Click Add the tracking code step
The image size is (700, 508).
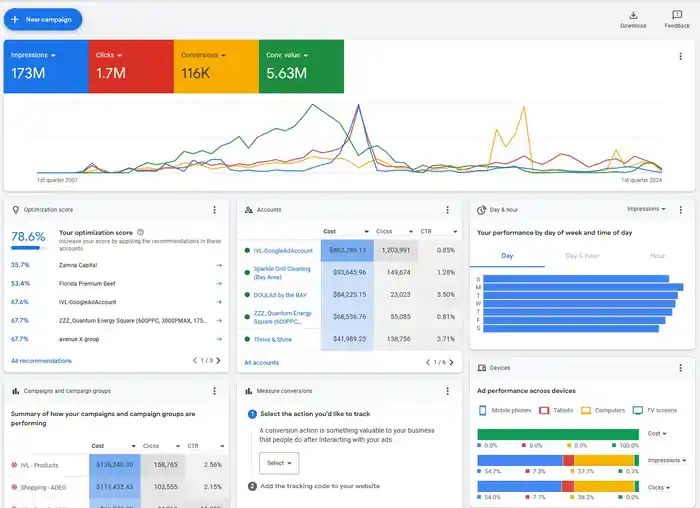point(320,486)
